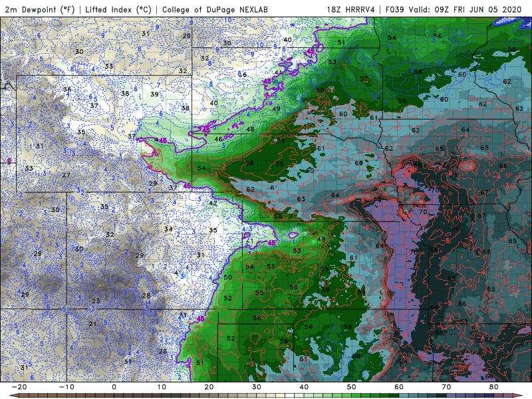This screenshot has width=532, height=399.
Task: Click the '60' label below the color bar
Action: pyautogui.click(x=399, y=387)
